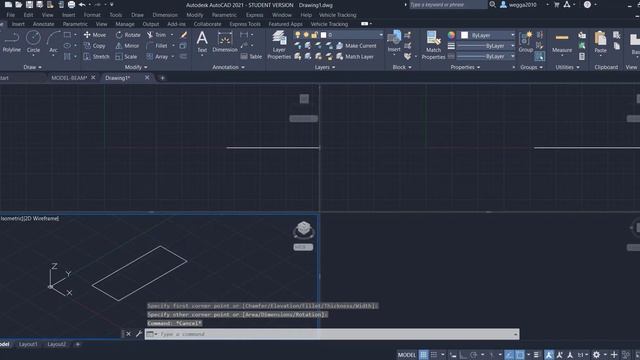640x360 pixels.
Task: Switch to the Layout1 tab
Action: click(x=28, y=344)
